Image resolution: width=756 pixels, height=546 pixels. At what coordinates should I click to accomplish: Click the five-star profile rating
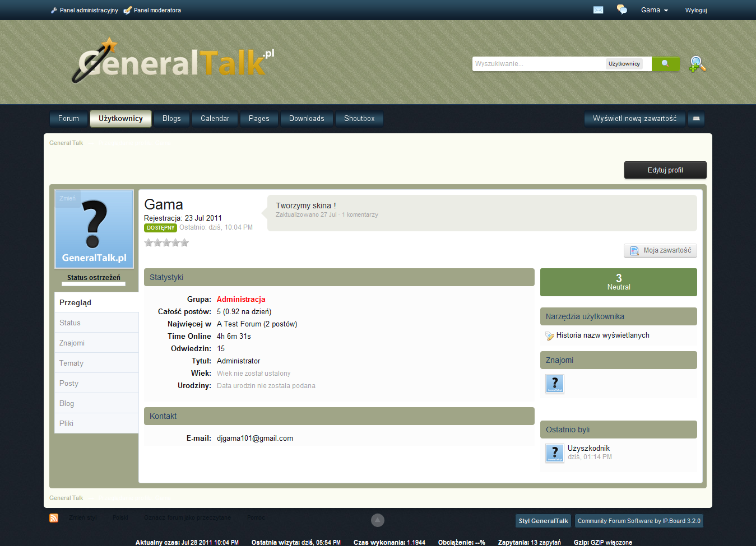pos(166,242)
